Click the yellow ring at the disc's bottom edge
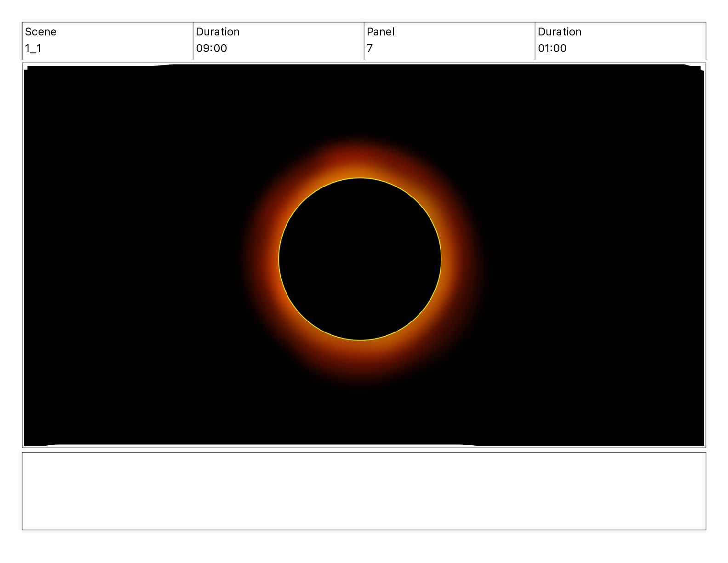The height and width of the screenshot is (563, 728). (360, 340)
